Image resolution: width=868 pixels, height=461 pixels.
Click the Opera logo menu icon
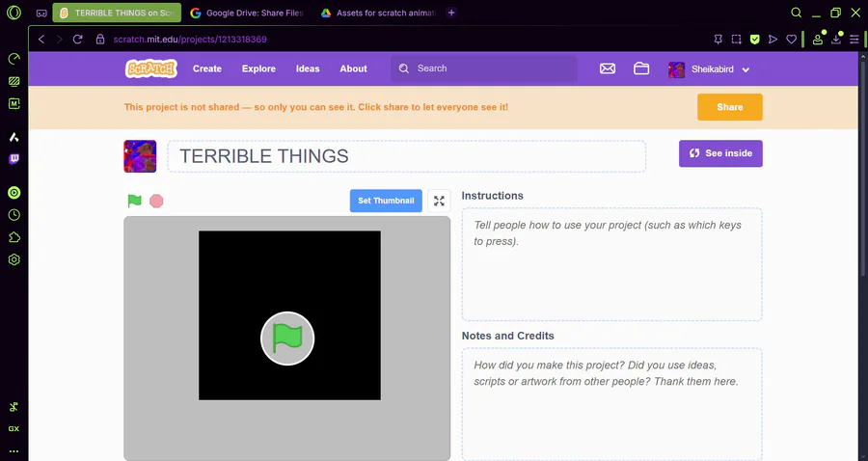point(14,13)
